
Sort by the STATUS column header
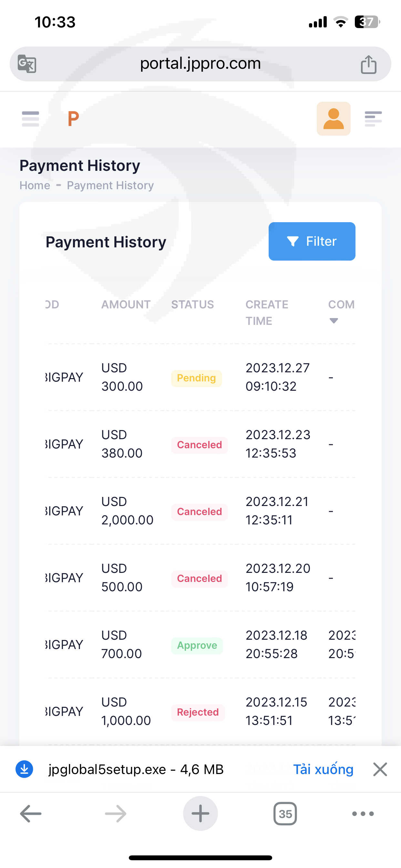point(192,305)
